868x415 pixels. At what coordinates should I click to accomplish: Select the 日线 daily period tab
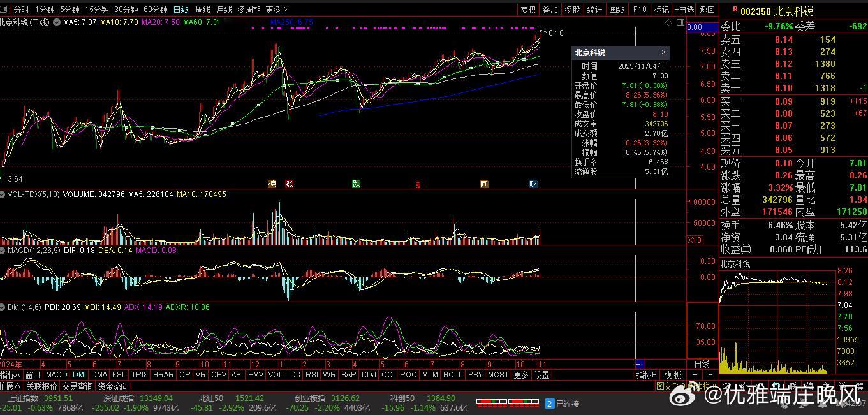181,10
